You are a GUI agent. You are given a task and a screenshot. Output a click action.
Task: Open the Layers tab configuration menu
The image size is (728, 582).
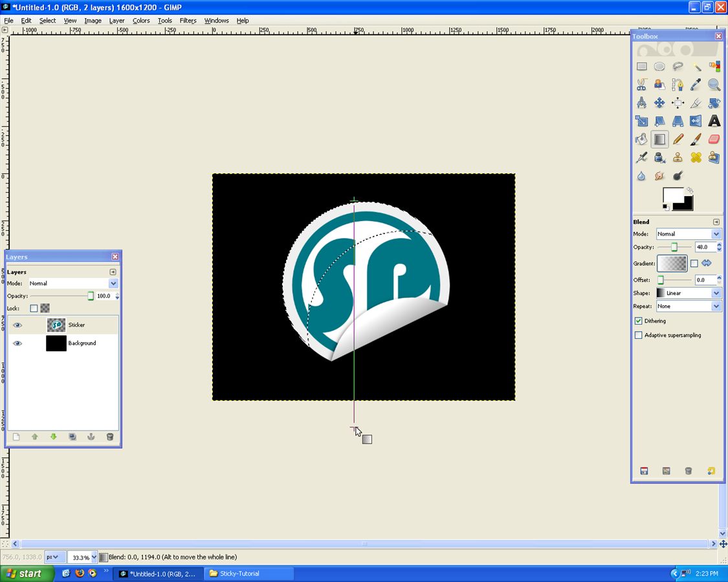tap(113, 272)
